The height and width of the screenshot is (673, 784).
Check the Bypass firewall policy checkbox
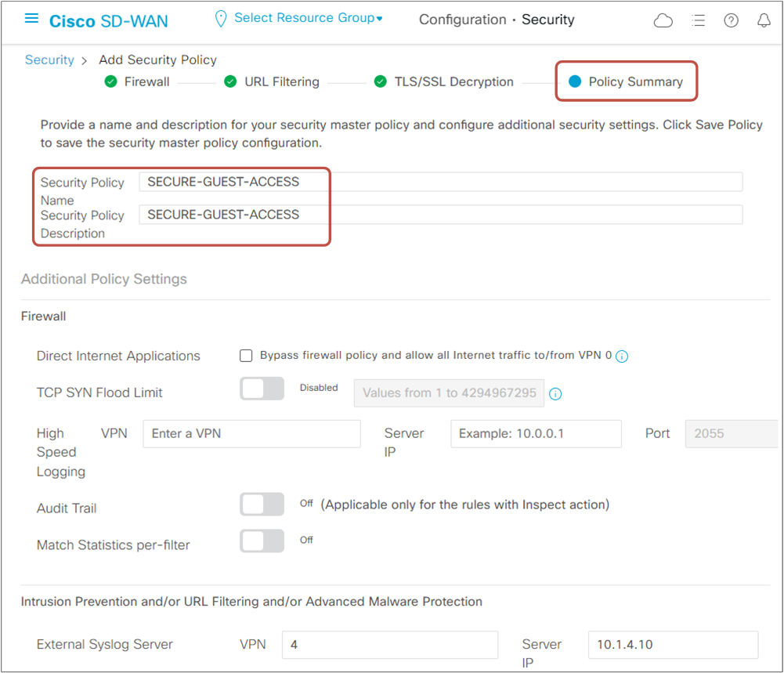click(x=246, y=356)
